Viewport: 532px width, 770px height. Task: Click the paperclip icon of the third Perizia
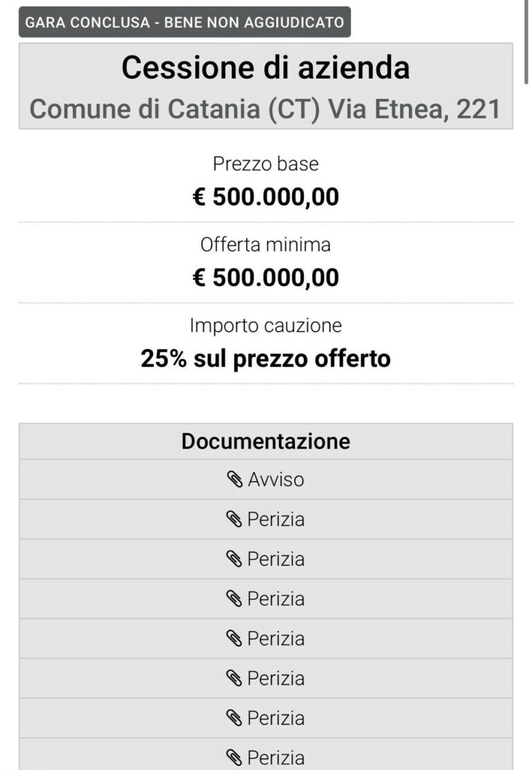[x=234, y=599]
